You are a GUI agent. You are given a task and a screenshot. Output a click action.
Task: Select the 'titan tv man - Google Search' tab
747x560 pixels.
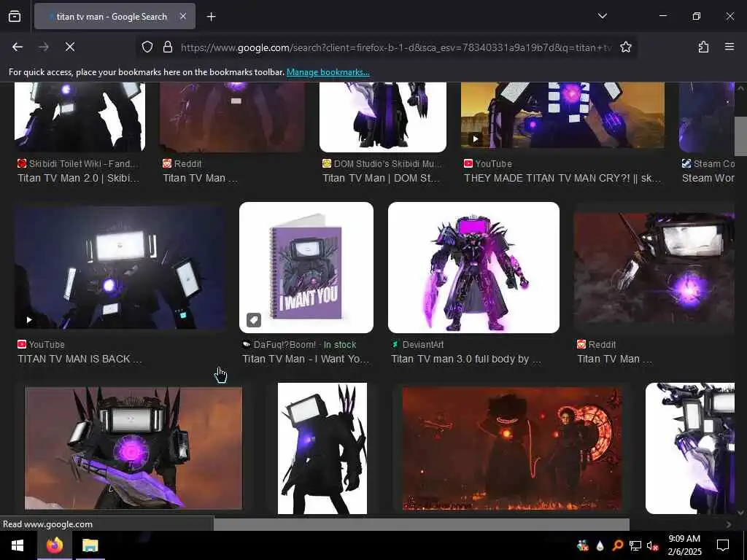point(115,16)
